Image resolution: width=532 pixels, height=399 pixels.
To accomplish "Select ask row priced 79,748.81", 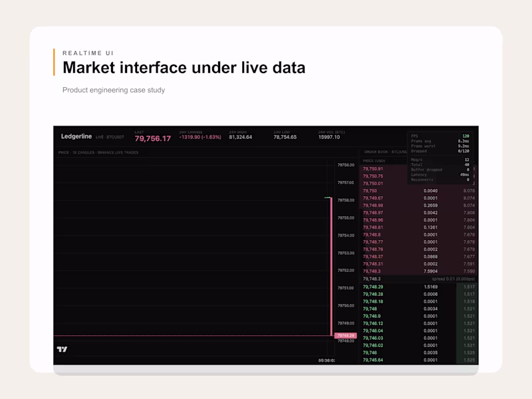I will pyautogui.click(x=419, y=227).
